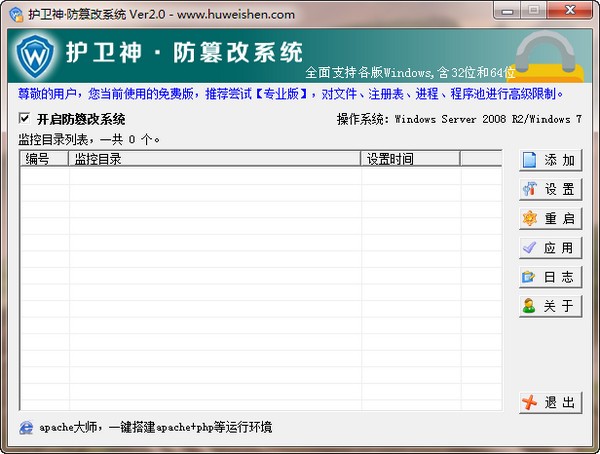Exit the program with 退出 button

[x=549, y=403]
